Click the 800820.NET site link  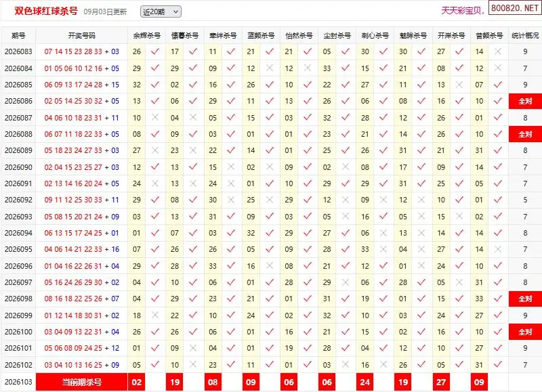(x=514, y=8)
